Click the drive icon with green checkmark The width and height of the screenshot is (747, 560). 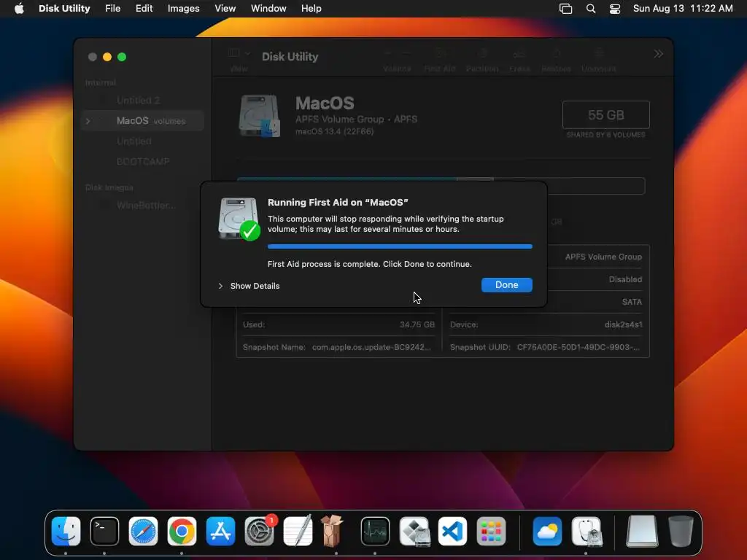point(239,219)
